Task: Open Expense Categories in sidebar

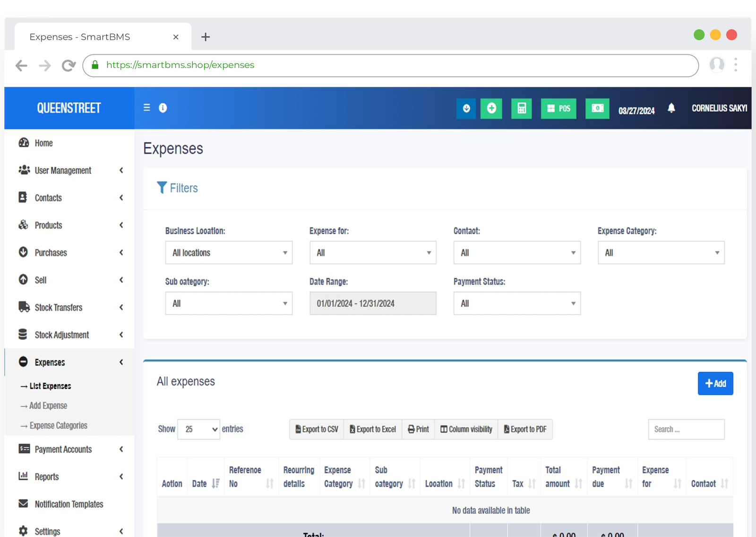Action: [58, 426]
